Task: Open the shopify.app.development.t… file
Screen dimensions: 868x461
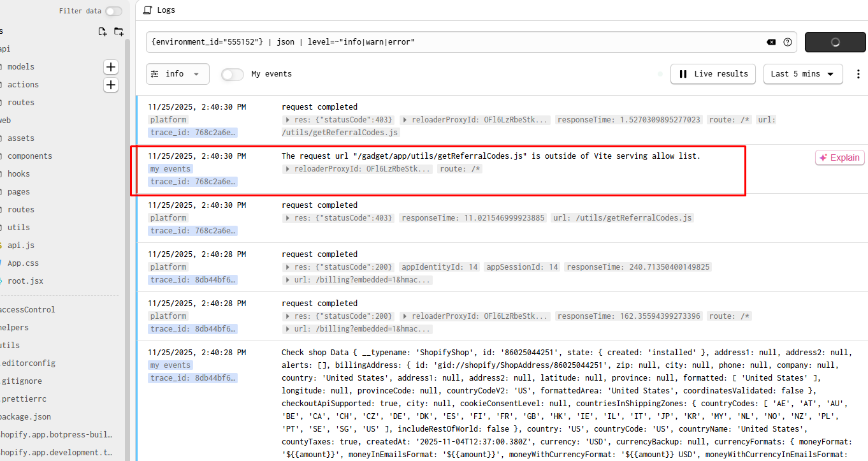Action: click(x=56, y=453)
